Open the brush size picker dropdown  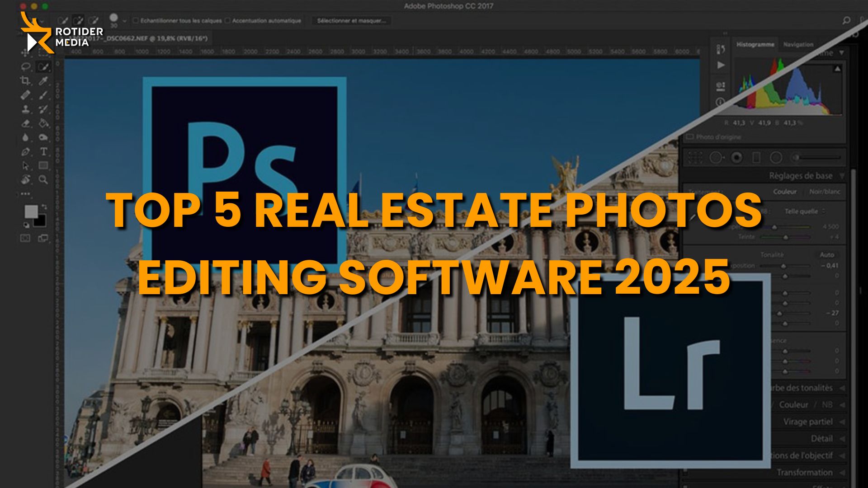coord(124,21)
